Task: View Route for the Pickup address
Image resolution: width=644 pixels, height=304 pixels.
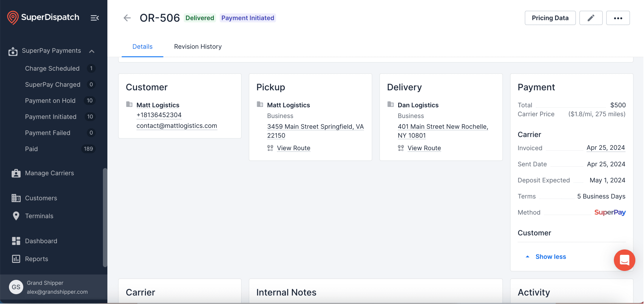Action: (x=293, y=148)
